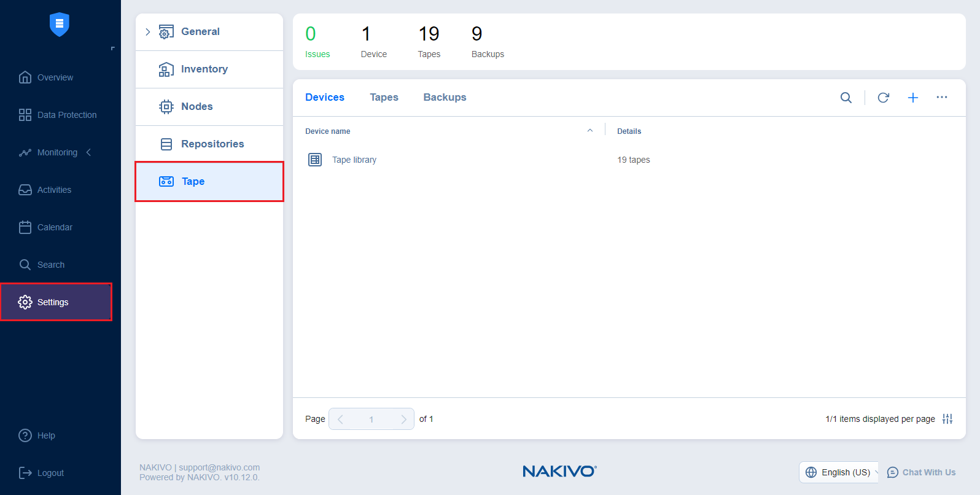Open the three-dots more options menu
Screen dimensions: 980x495
[941, 98]
